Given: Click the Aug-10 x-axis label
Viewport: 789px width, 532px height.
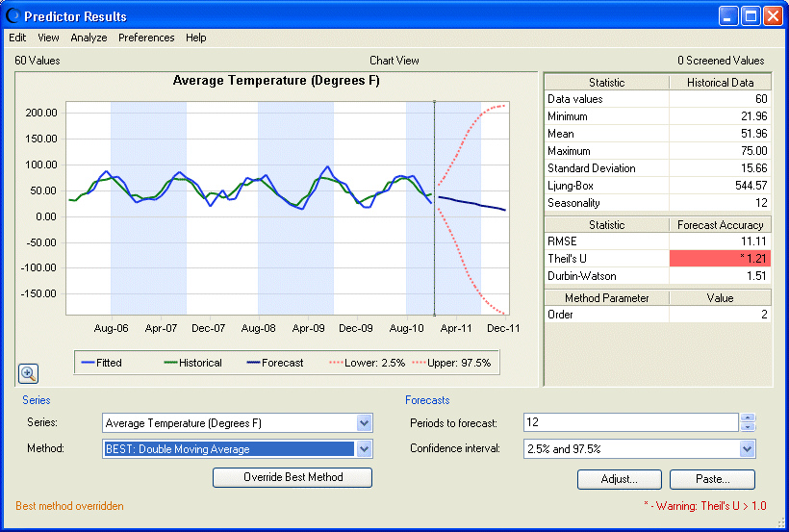Looking at the screenshot, I should [407, 328].
